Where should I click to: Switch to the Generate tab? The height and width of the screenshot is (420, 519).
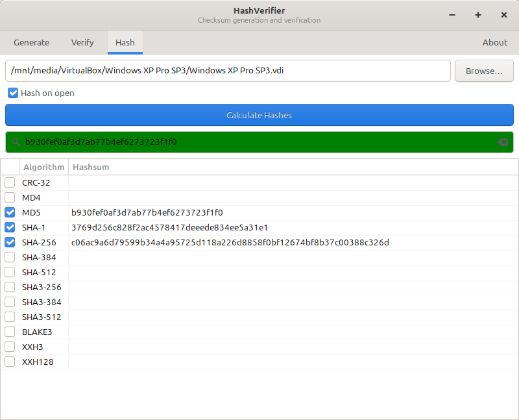(31, 42)
